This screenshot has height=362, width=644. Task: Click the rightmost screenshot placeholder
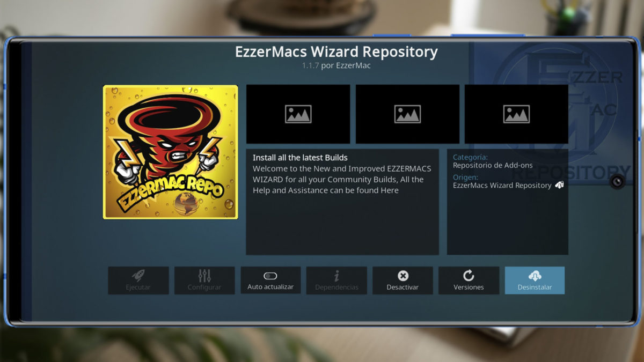pos(515,114)
